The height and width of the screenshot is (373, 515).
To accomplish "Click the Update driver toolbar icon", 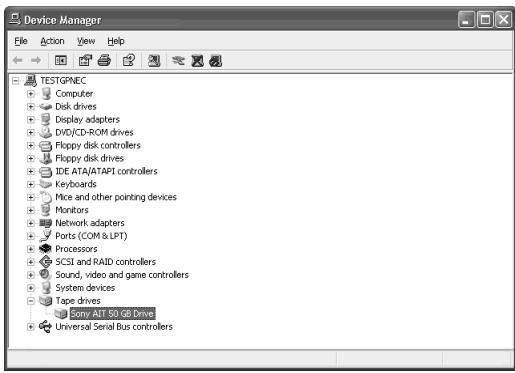I will 178,60.
